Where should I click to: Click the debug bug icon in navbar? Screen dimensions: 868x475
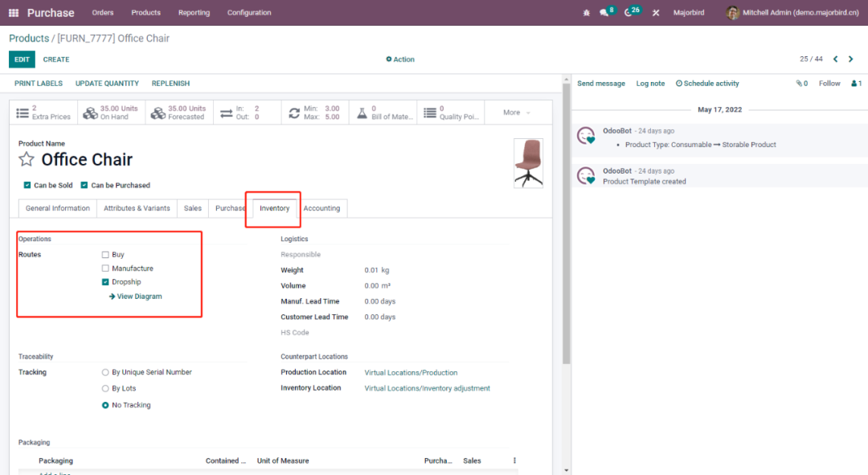click(586, 13)
